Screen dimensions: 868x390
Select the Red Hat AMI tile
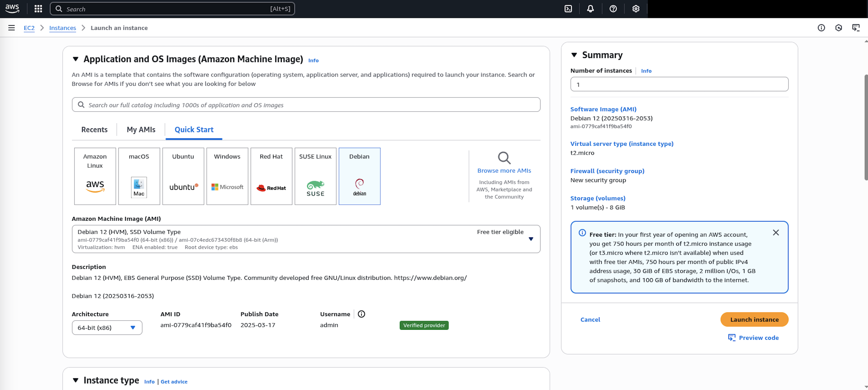pos(272,176)
